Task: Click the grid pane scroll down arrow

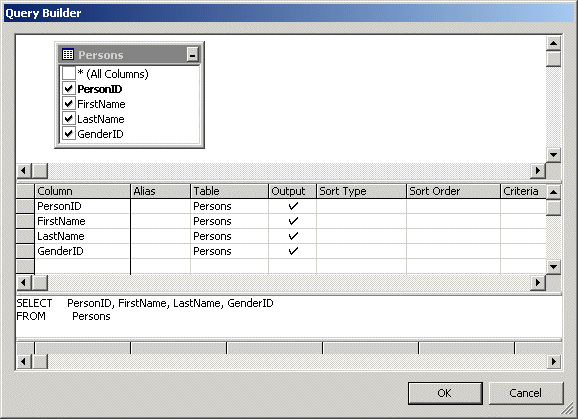Action: [553, 266]
